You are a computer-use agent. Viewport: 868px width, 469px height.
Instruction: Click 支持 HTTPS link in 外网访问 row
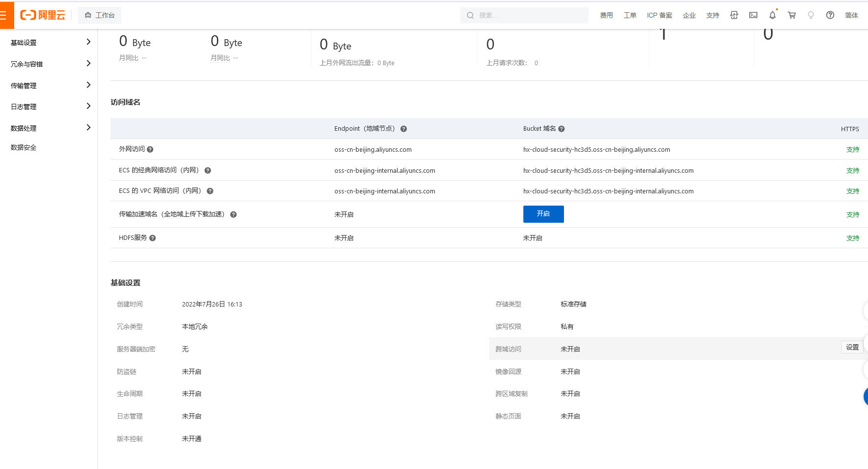coord(853,149)
